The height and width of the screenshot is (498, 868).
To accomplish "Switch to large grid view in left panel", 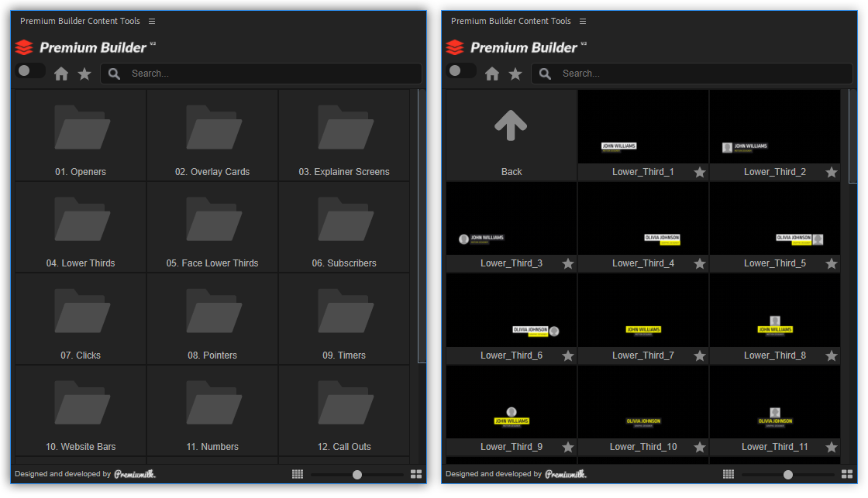I will 416,474.
